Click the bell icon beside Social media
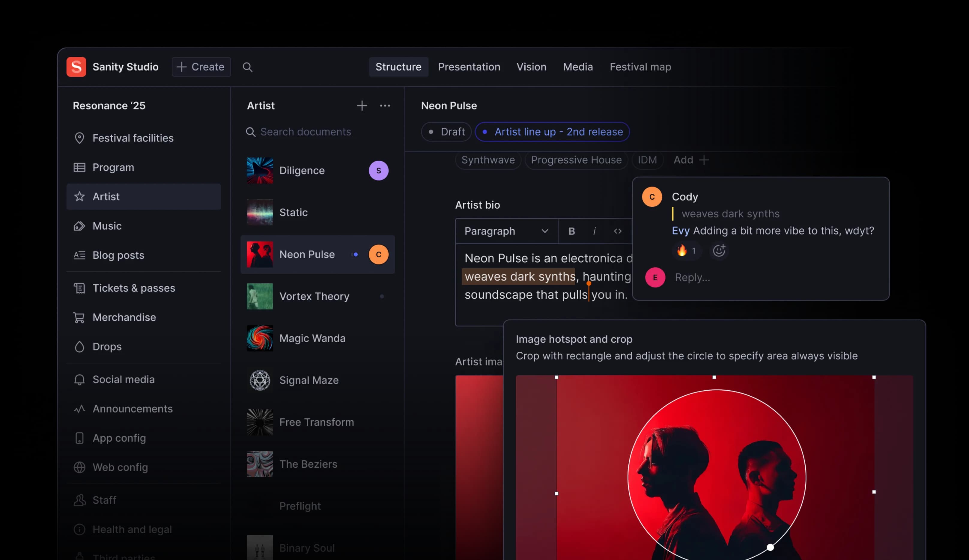 [x=79, y=380]
